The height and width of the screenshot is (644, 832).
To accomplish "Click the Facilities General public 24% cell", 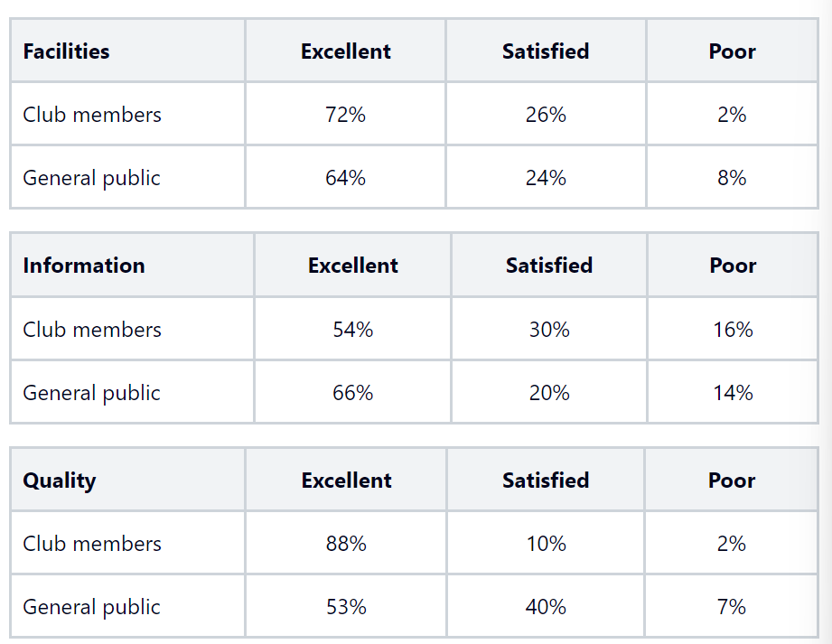I will coord(546,178).
